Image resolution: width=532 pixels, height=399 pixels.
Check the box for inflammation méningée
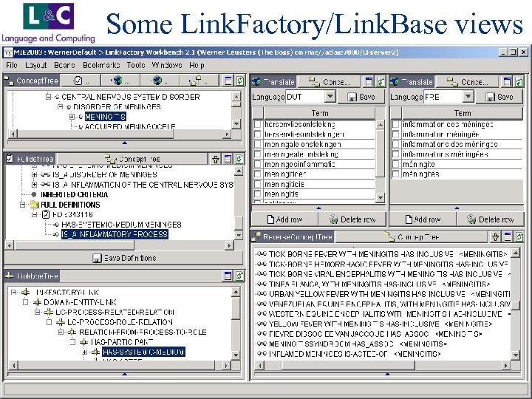(395, 134)
